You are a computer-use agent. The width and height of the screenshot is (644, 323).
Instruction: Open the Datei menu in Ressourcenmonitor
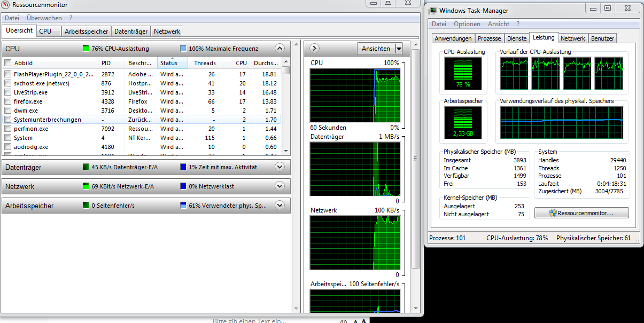click(x=12, y=18)
